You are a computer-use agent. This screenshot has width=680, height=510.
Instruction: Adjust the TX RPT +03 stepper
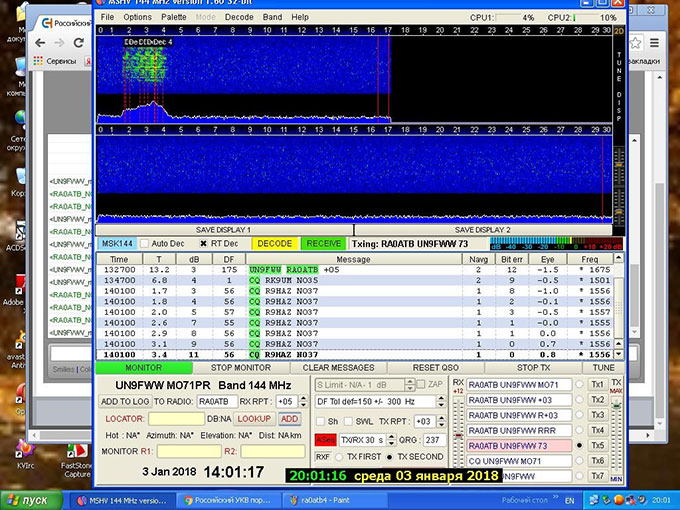tap(441, 421)
